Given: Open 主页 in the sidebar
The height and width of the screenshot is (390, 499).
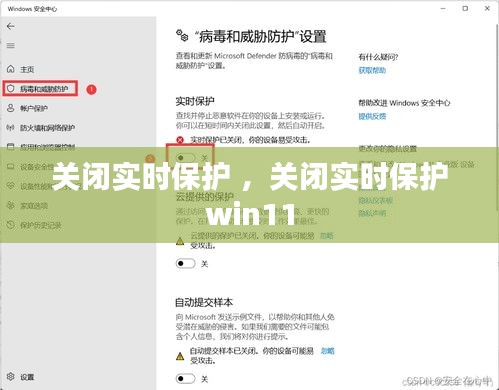Looking at the screenshot, I should coord(27,69).
